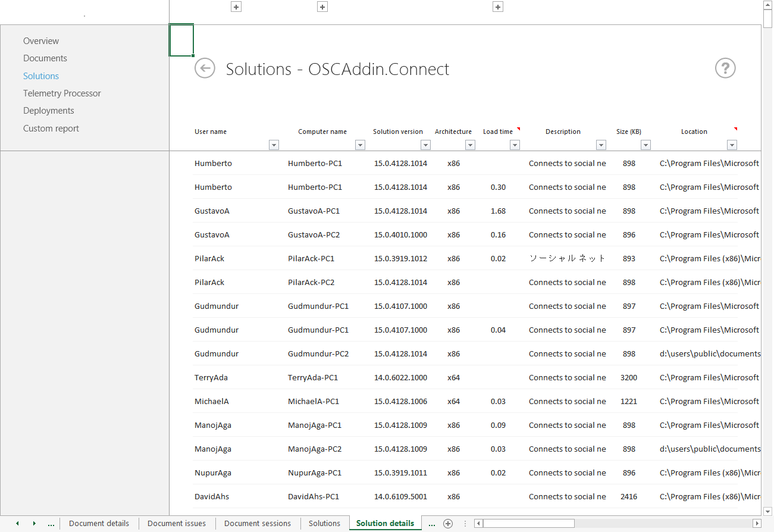
Task: Open the Custom report page from the sidebar
Action: point(51,128)
